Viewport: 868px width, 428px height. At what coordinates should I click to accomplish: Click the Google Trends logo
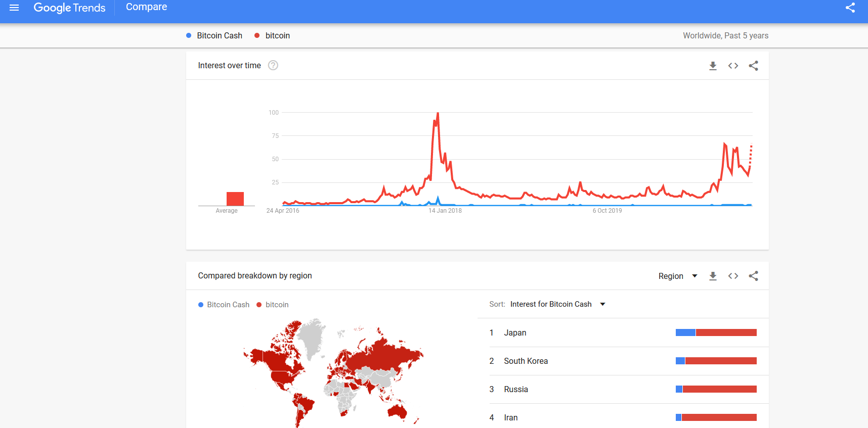[69, 8]
